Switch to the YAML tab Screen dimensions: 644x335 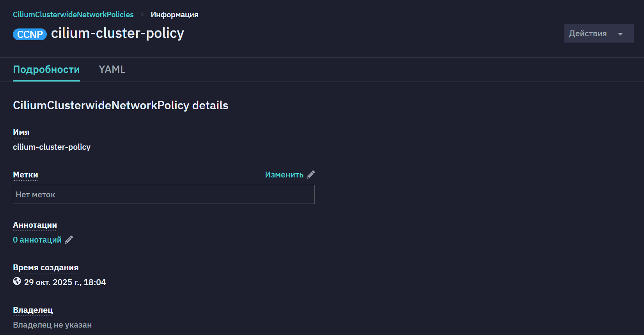click(x=112, y=69)
